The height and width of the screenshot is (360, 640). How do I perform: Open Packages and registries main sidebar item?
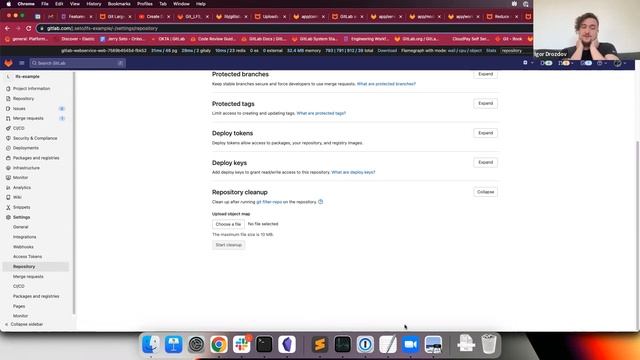point(36,158)
